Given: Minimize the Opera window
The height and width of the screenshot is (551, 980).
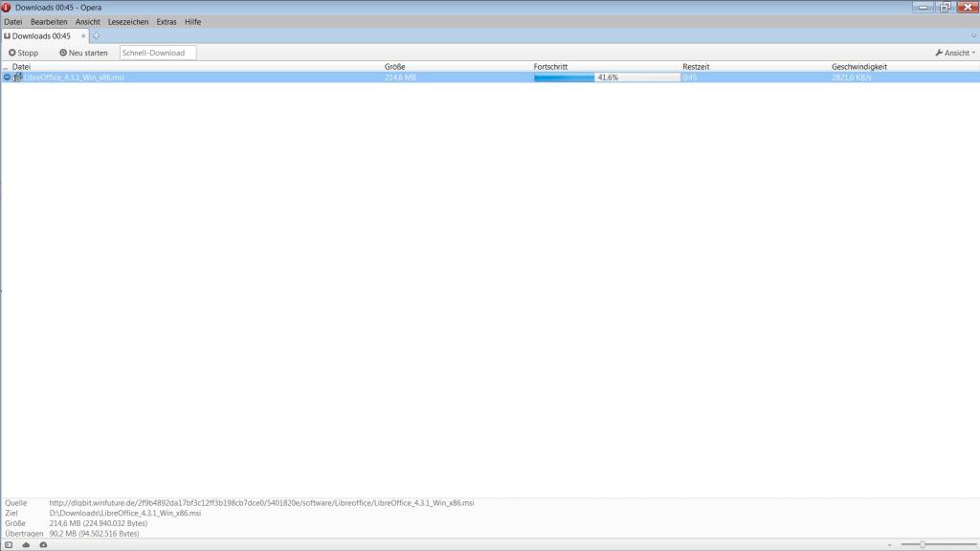Looking at the screenshot, I should 924,7.
